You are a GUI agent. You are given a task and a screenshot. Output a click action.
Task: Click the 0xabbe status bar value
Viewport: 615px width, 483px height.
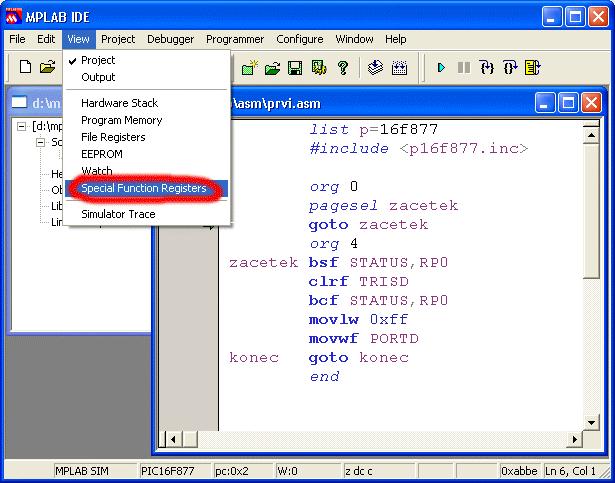click(x=519, y=471)
